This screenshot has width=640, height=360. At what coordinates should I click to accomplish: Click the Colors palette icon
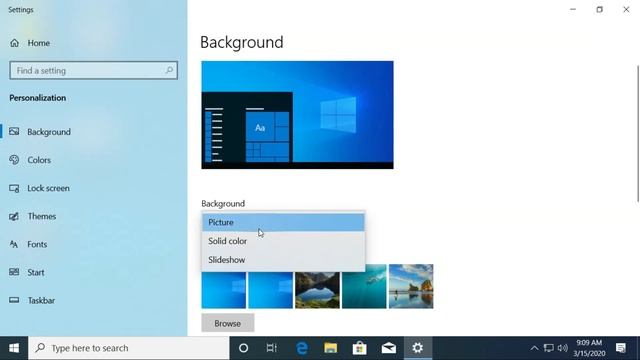coord(14,160)
